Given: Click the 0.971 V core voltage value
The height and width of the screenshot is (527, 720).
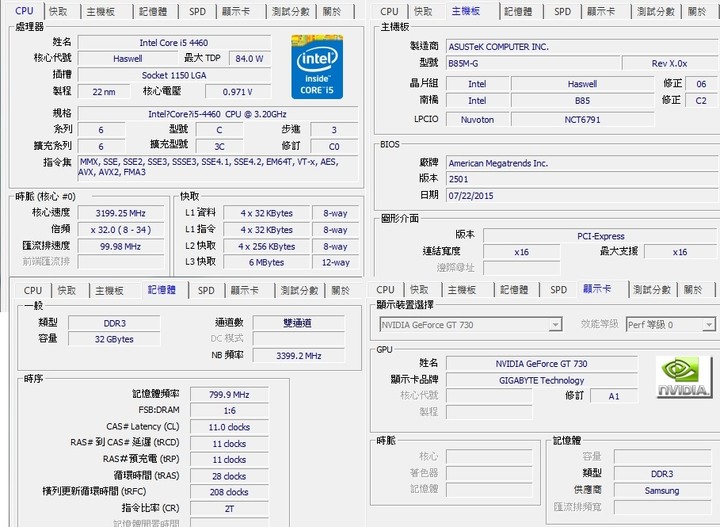Looking at the screenshot, I should pyautogui.click(x=238, y=92).
